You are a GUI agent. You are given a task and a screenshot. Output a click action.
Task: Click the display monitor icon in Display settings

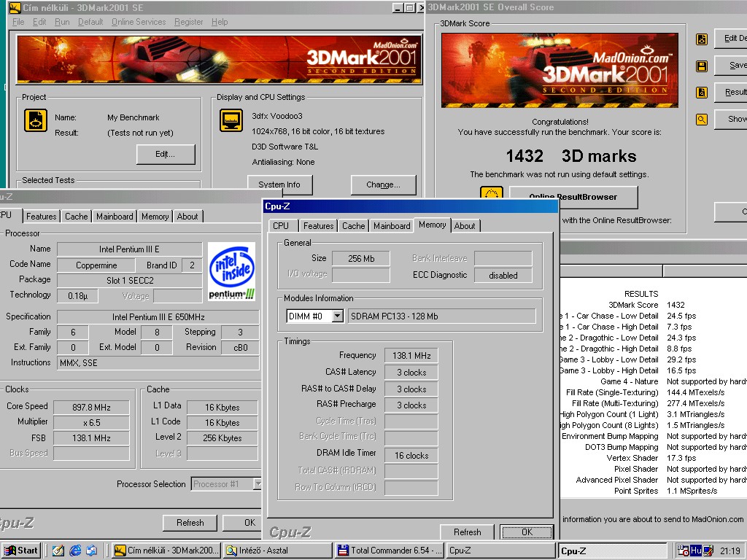pyautogui.click(x=231, y=120)
